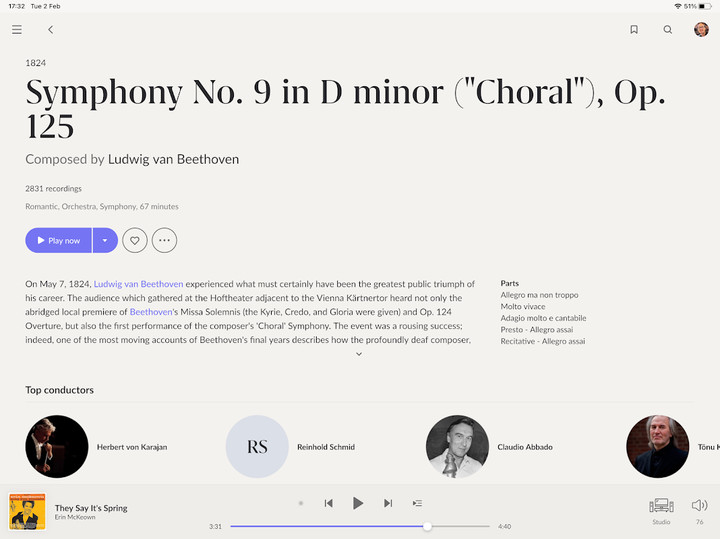Go to the previous track
The width and height of the screenshot is (720, 539).
(x=328, y=503)
